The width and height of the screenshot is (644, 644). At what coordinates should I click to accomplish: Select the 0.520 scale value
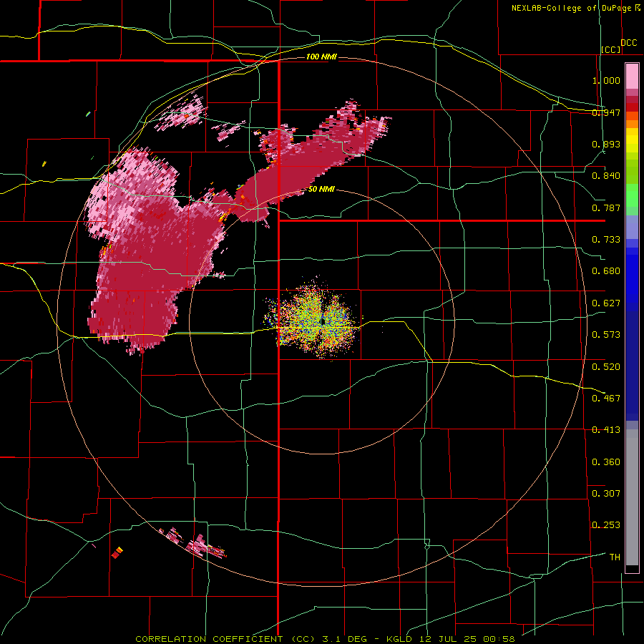click(606, 367)
